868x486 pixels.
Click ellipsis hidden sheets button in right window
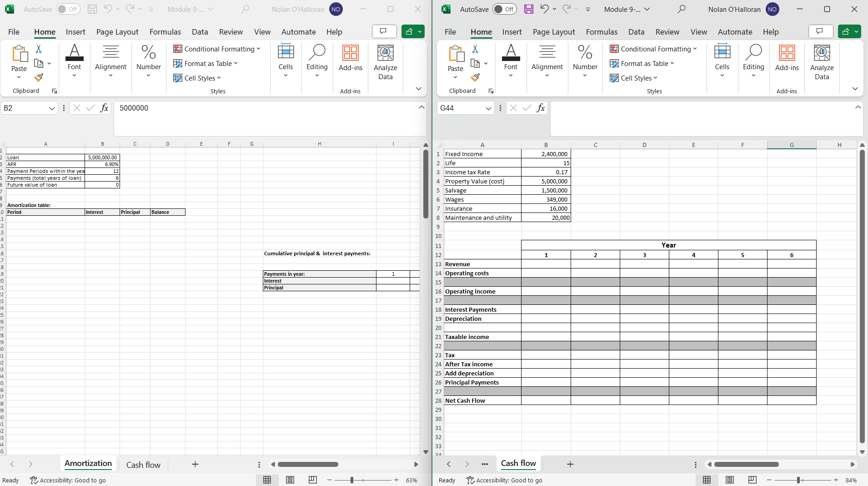click(x=485, y=464)
